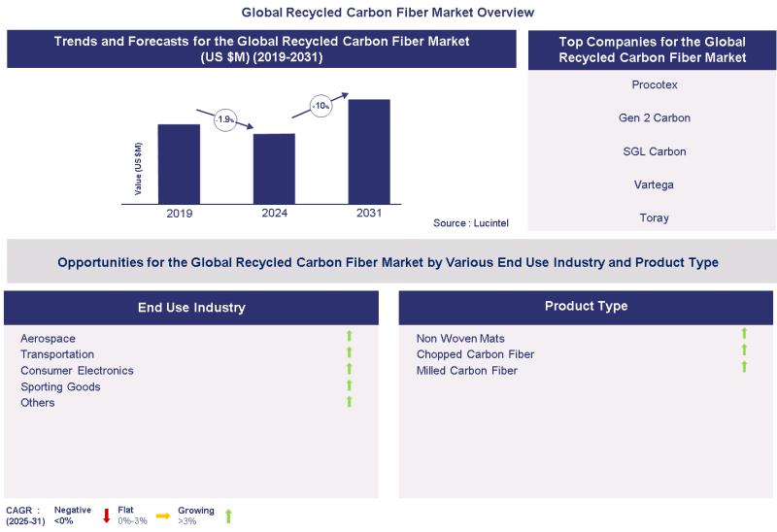Click the 1.9% growth rate circle
Screen dimensions: 777x532
[225, 118]
